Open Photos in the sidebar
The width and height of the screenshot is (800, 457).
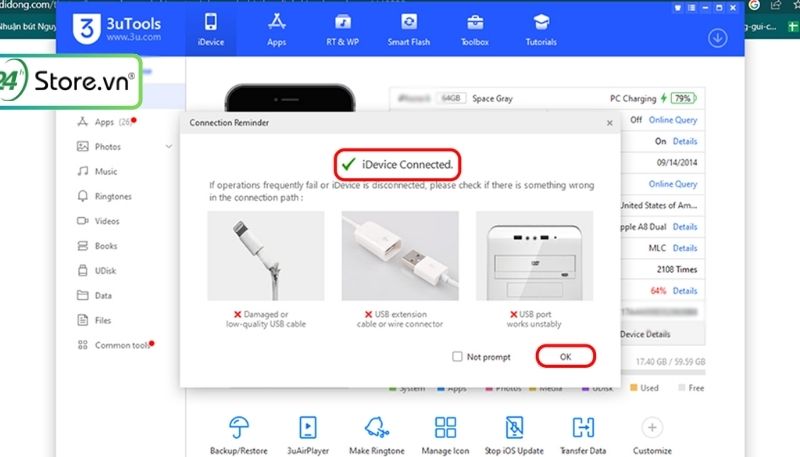coord(108,147)
